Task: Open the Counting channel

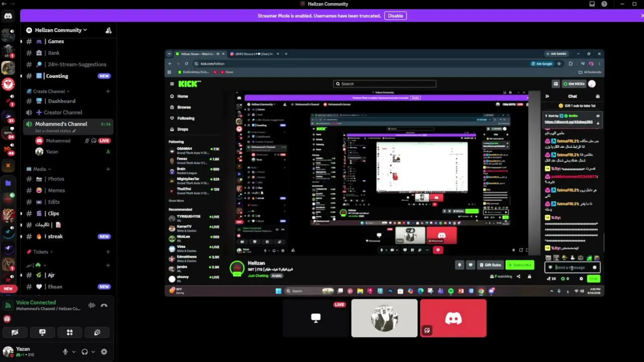Action: point(68,76)
